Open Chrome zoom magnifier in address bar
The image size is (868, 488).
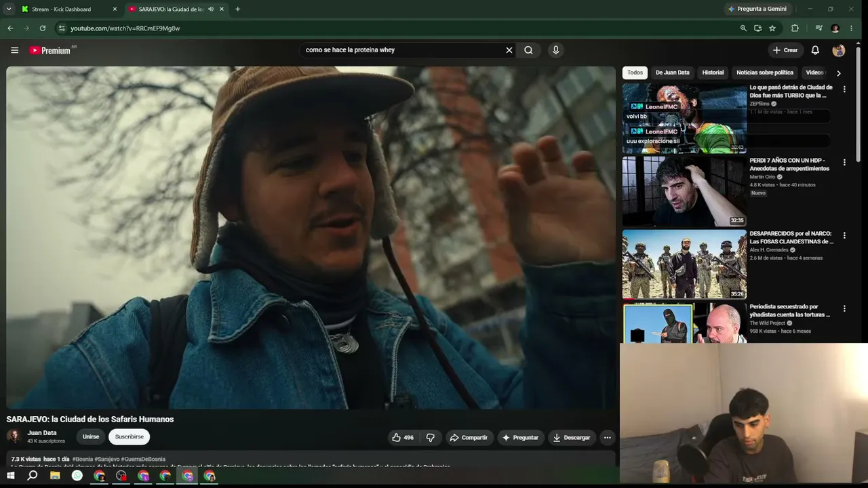pos(743,28)
